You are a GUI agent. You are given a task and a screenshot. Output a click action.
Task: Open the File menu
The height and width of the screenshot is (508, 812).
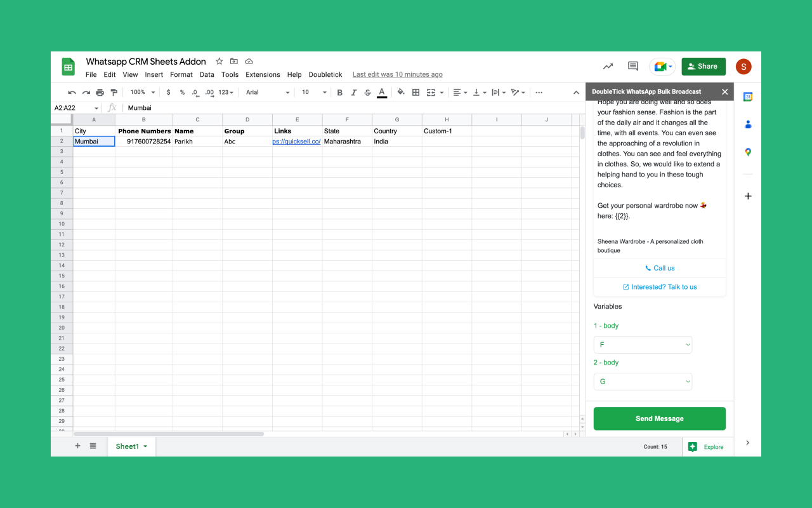point(91,75)
